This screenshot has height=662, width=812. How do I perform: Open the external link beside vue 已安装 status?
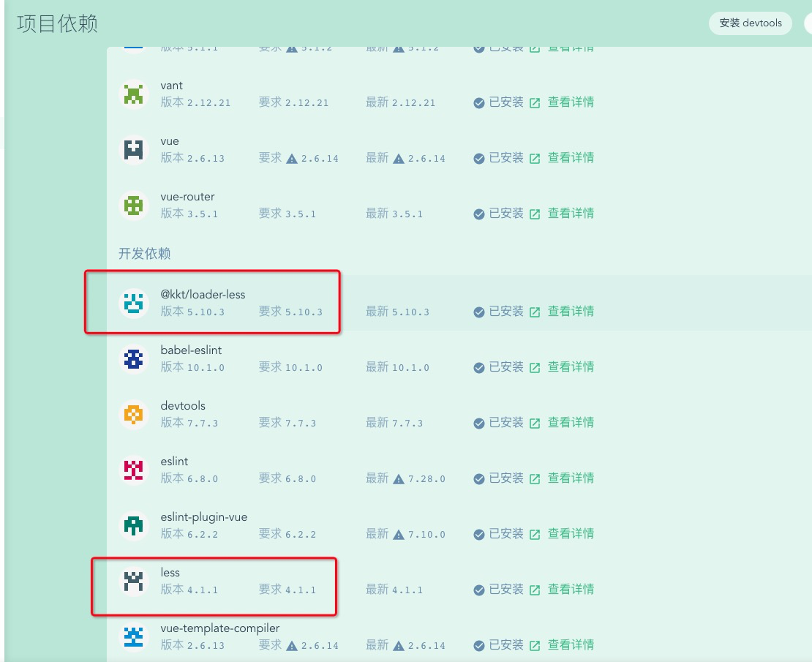coord(535,157)
